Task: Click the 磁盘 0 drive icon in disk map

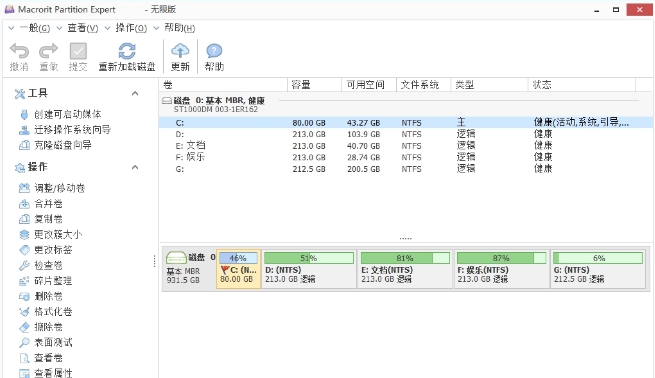Action: tap(176, 257)
